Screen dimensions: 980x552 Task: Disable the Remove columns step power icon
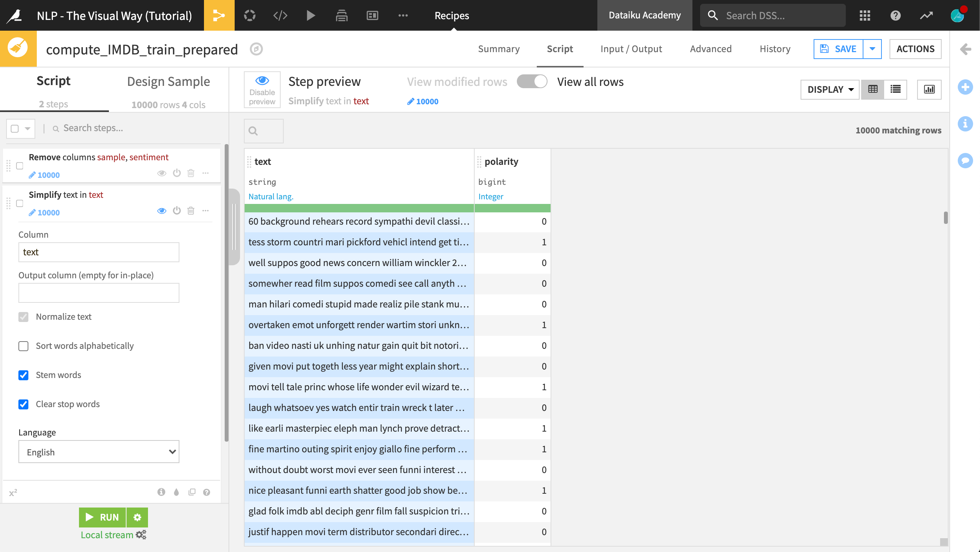tap(176, 173)
